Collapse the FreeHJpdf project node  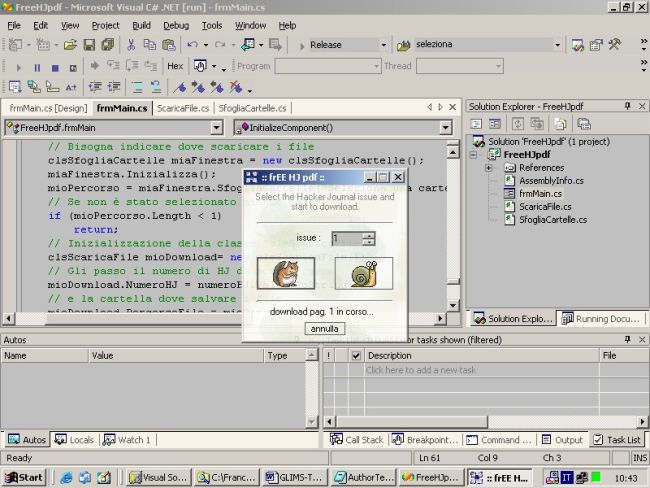(x=473, y=155)
